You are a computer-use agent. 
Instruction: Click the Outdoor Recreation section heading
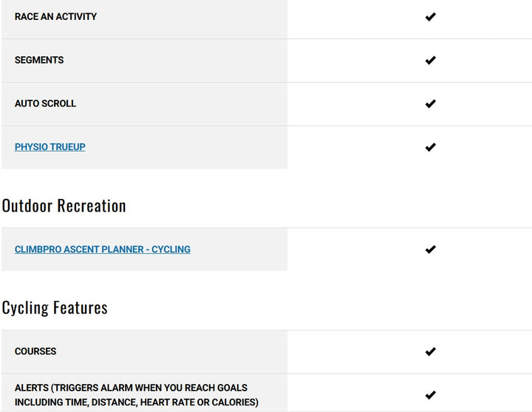click(64, 206)
